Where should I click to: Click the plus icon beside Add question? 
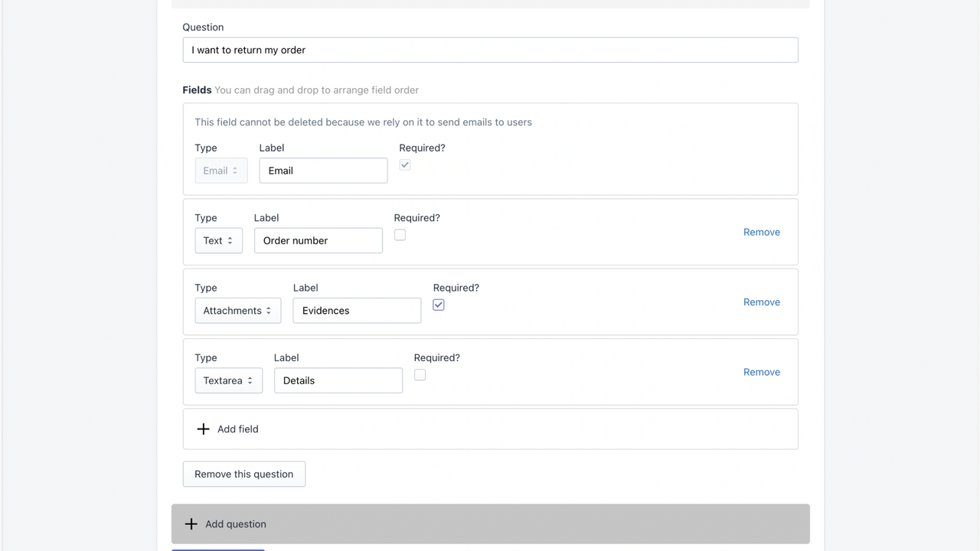pos(191,524)
